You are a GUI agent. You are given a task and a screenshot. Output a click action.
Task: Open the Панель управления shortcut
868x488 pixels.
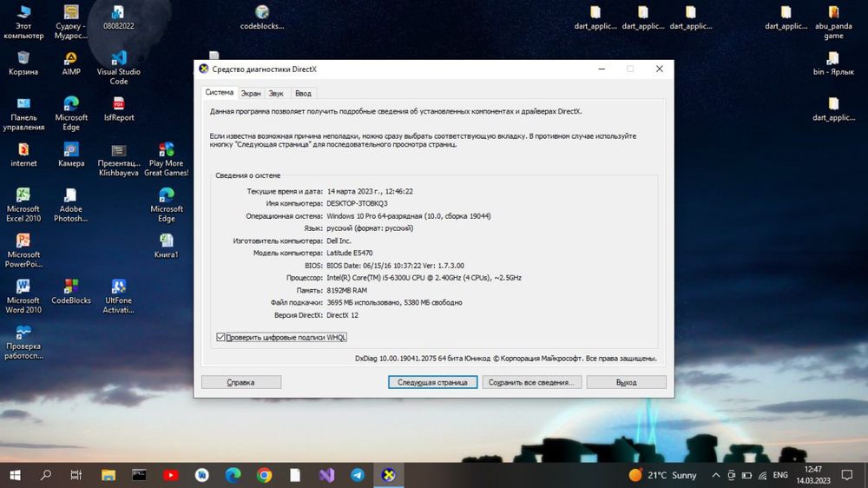coord(23,114)
